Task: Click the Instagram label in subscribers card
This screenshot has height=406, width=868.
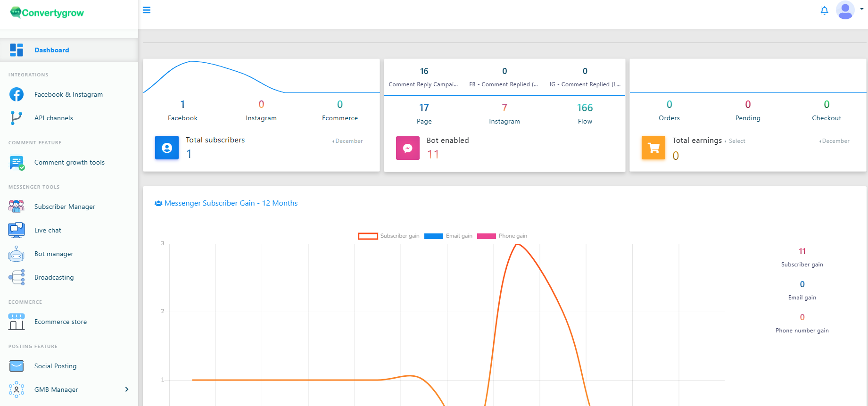Action: pyautogui.click(x=261, y=118)
